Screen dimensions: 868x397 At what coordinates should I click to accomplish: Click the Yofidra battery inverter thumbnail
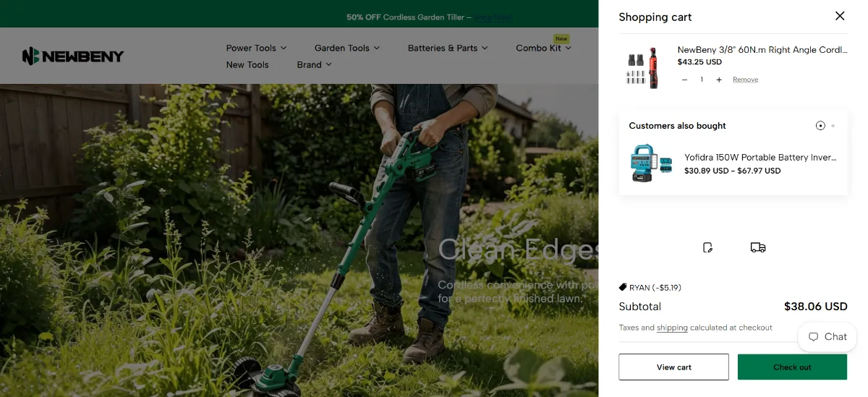(651, 163)
